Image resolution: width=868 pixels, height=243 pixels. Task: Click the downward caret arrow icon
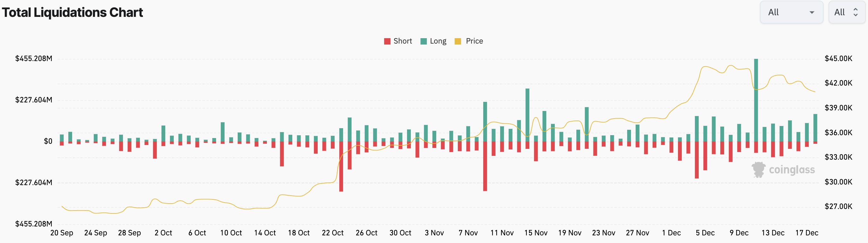812,12
